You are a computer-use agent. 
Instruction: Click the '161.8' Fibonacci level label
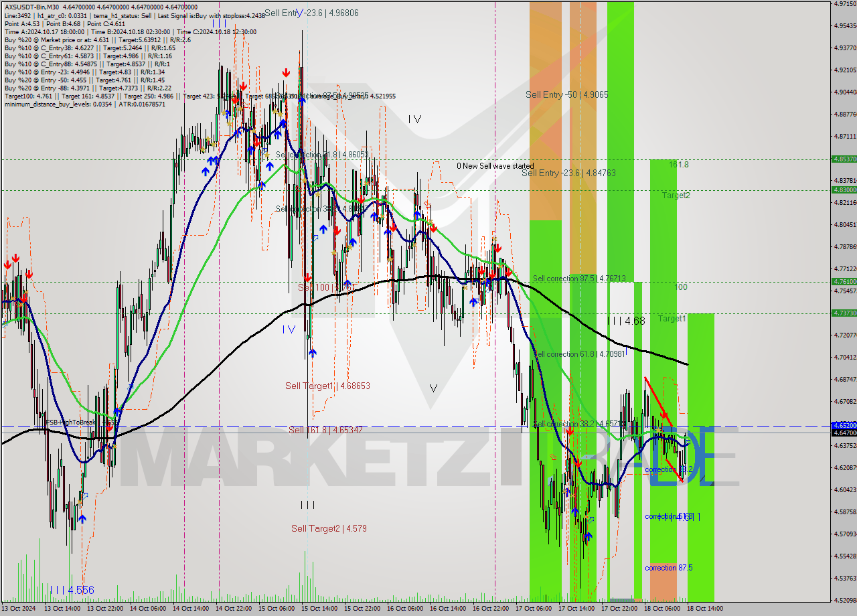[x=678, y=164]
